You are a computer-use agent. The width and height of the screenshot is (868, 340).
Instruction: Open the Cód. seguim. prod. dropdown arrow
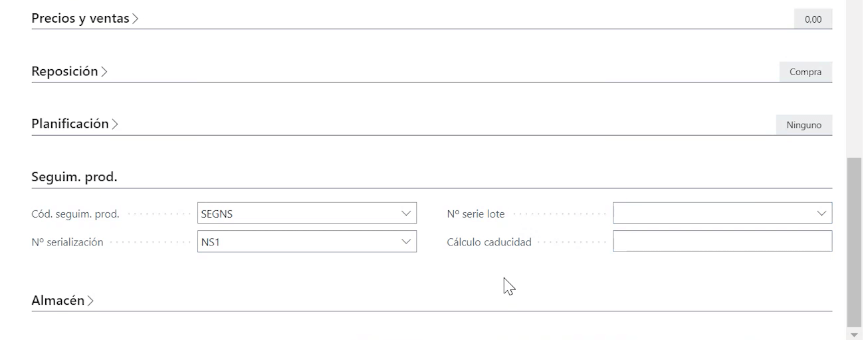tap(406, 214)
